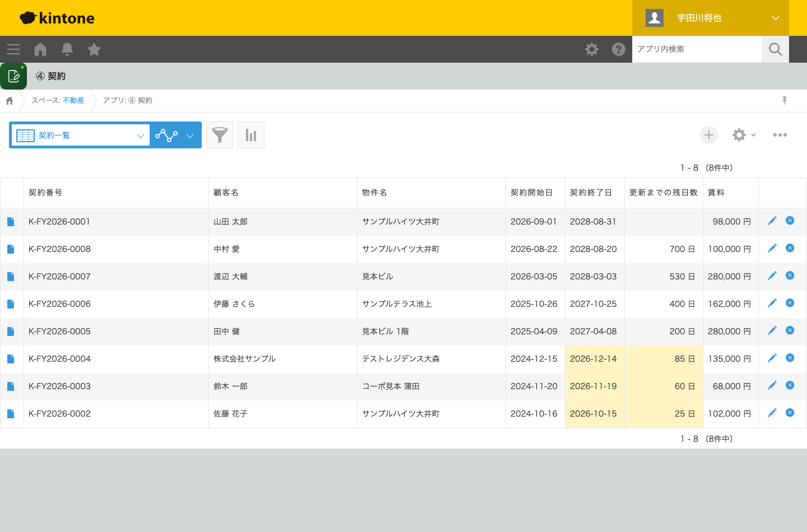Expand the 契約一覧 view dropdown
This screenshot has height=532, width=807.
(80, 135)
